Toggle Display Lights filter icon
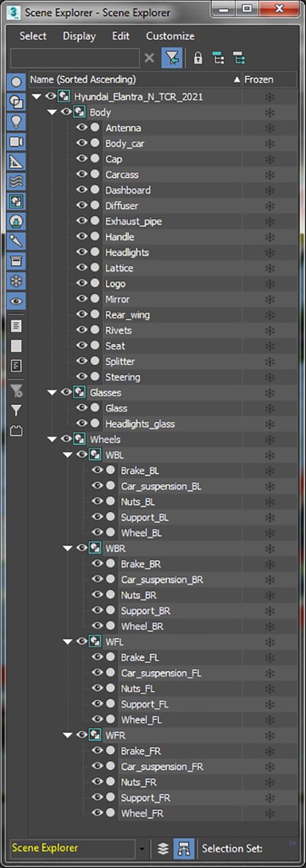Screen dimensions: 306x868 coord(16,122)
